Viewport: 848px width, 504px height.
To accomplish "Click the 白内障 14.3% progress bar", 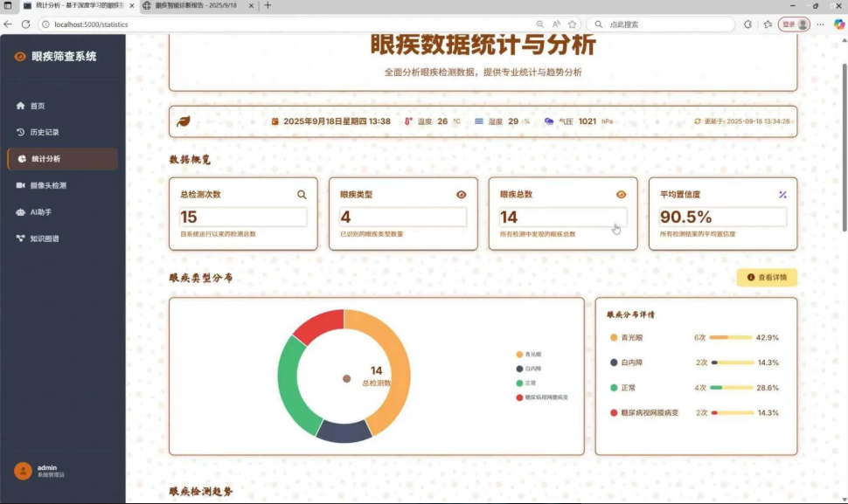I will (x=733, y=362).
